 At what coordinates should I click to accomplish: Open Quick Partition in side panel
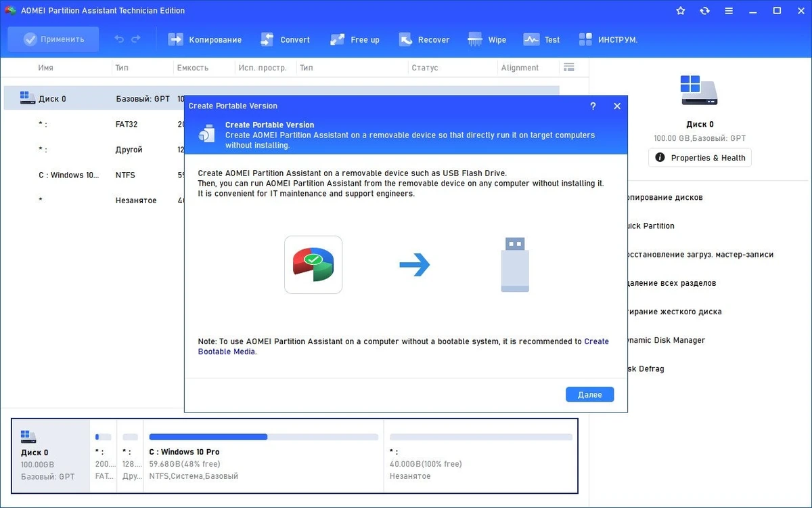[651, 226]
